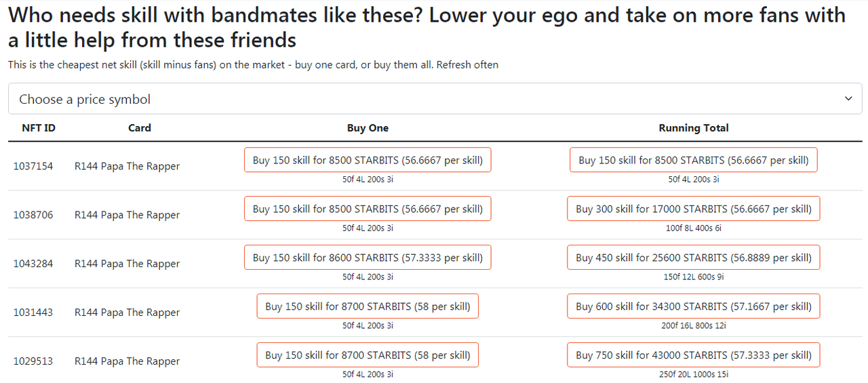The image size is (868, 383).
Task: Click card name in row 1029513
Action: point(127,361)
